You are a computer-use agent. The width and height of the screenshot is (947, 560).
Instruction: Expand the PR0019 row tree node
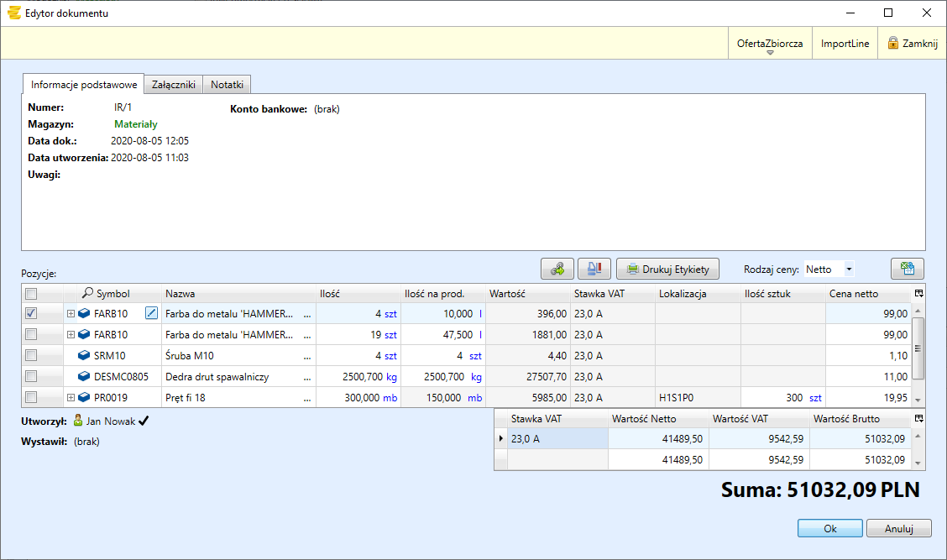click(x=71, y=398)
